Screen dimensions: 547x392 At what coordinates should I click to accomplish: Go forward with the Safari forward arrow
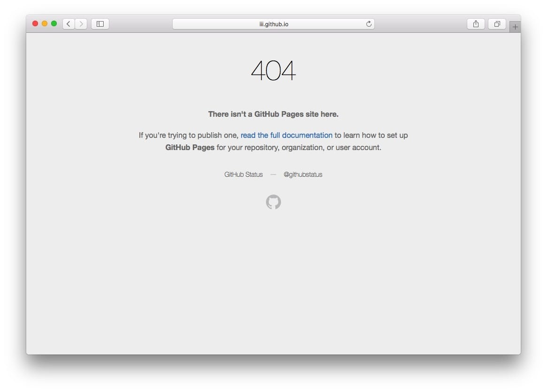tap(81, 24)
